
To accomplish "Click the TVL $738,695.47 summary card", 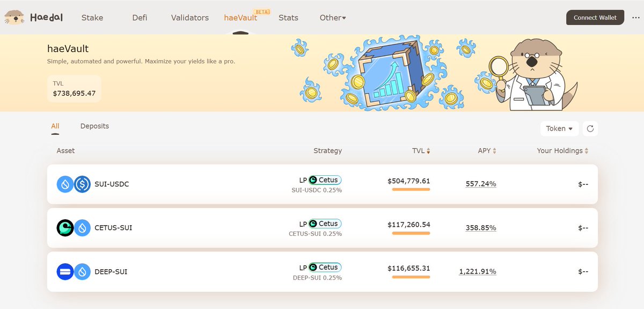I will point(74,89).
